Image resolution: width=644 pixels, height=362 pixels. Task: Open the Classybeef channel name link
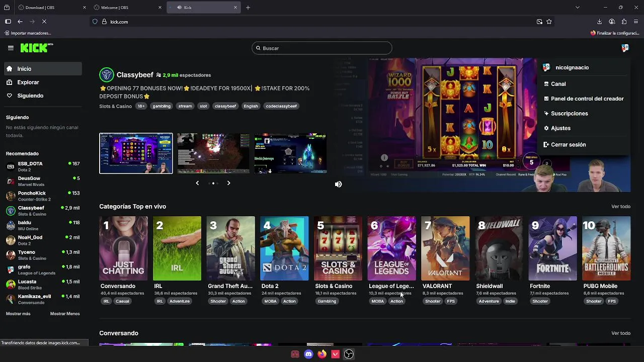pos(135,75)
